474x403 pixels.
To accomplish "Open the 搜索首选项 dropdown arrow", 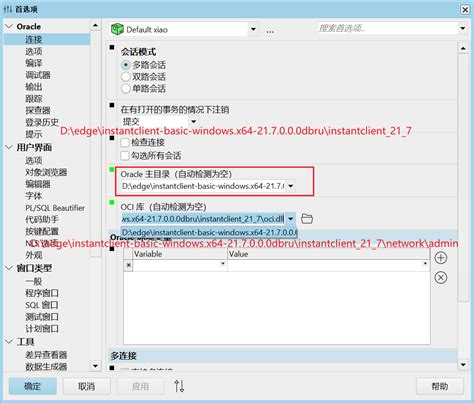I will click(x=463, y=28).
